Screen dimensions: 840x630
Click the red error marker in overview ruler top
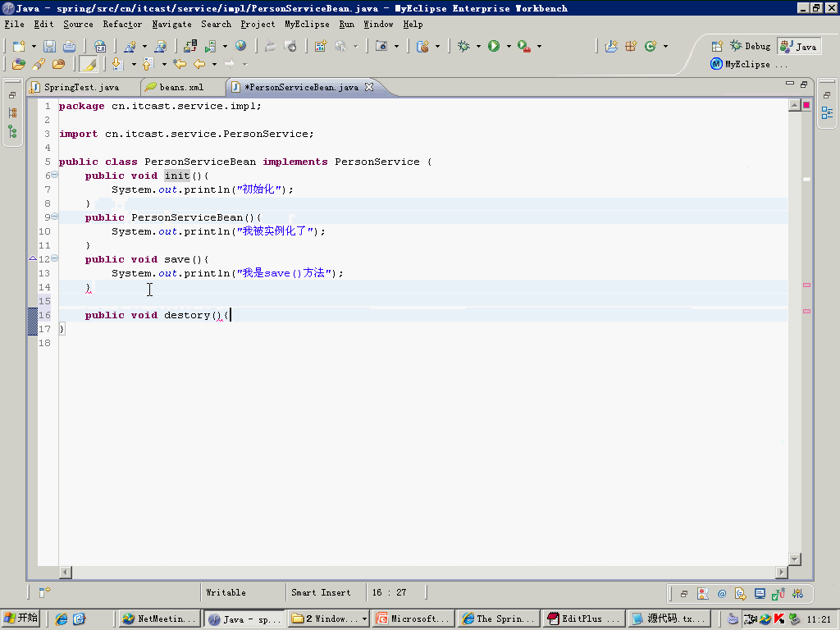coord(806,105)
